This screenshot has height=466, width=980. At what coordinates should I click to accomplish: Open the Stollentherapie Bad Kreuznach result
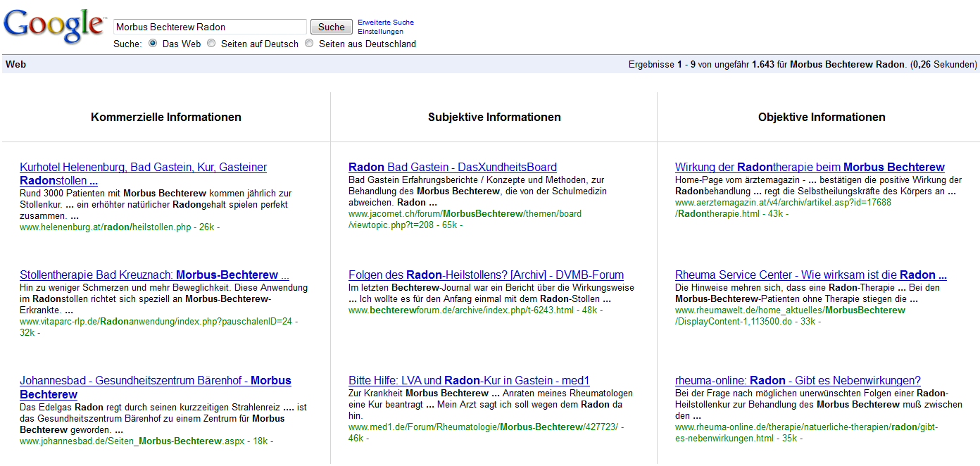point(154,275)
